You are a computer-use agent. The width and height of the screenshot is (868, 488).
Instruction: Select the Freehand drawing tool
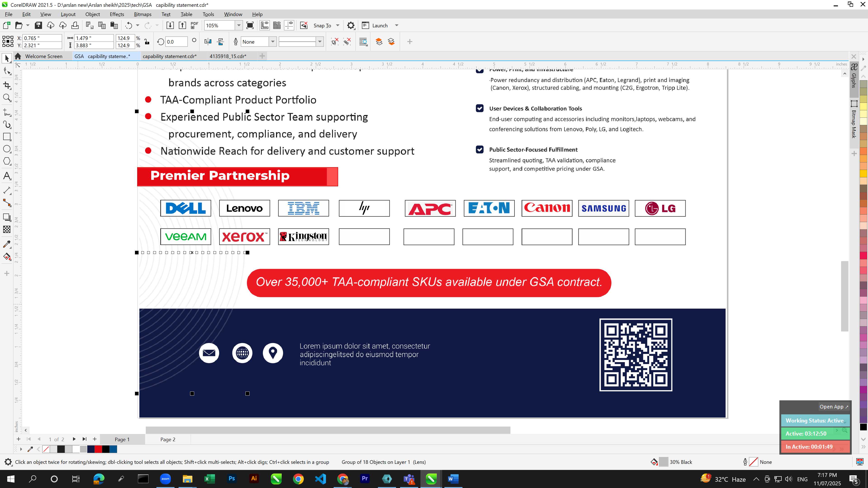tap(7, 112)
